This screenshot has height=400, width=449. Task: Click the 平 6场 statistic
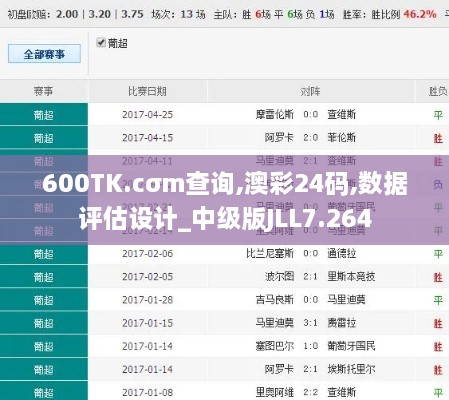click(x=288, y=14)
